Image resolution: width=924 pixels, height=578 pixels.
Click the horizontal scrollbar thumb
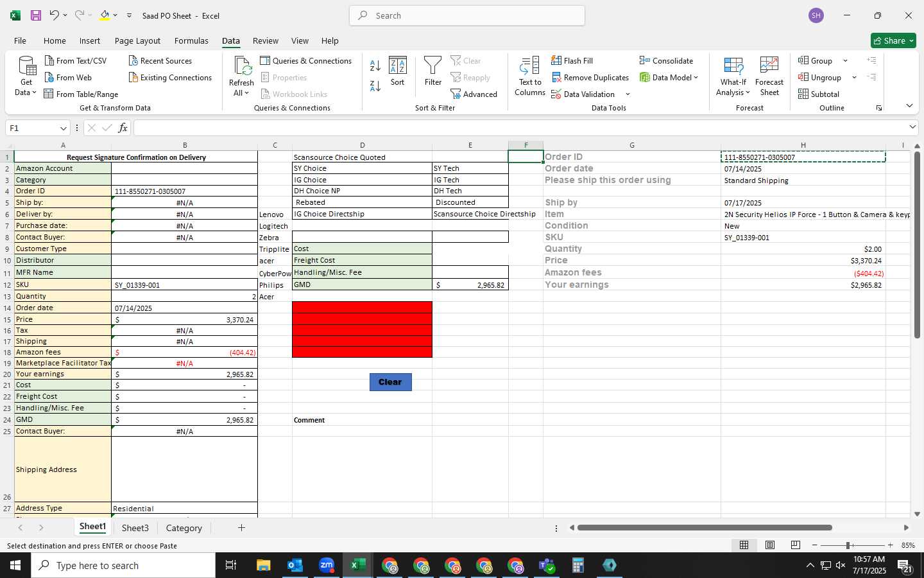[705, 528]
